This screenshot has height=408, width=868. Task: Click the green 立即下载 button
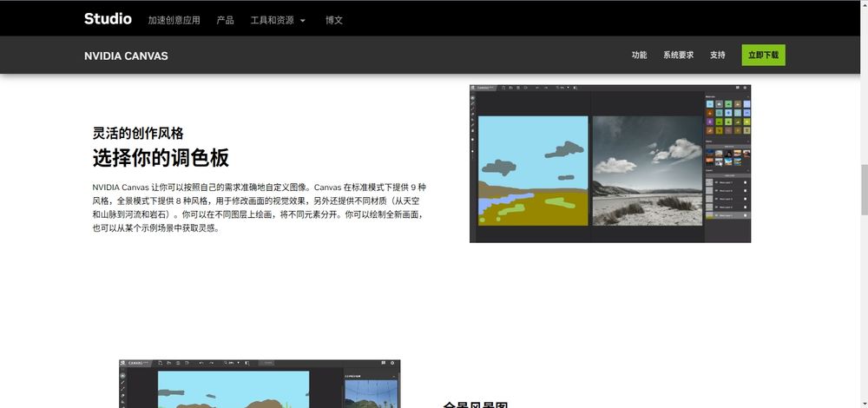(763, 55)
